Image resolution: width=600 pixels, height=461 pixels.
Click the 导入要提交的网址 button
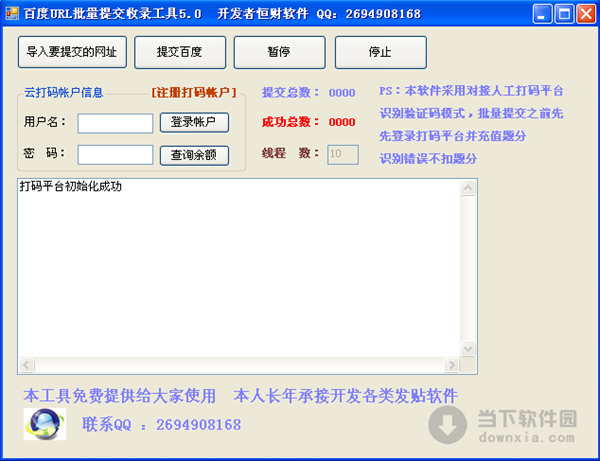click(72, 52)
